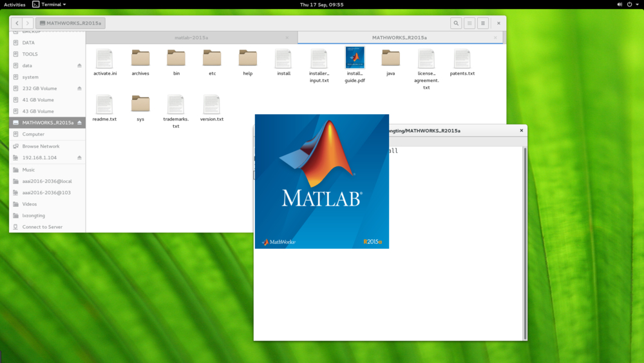Close the MATHWORKS_R2015a tab
Screen dimensions: 644x363
(x=495, y=37)
